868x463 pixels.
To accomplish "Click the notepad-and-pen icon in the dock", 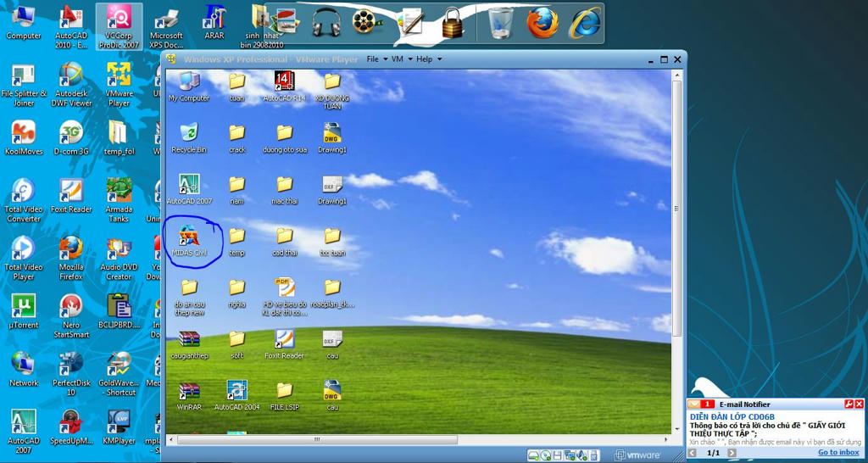I will pyautogui.click(x=411, y=22).
